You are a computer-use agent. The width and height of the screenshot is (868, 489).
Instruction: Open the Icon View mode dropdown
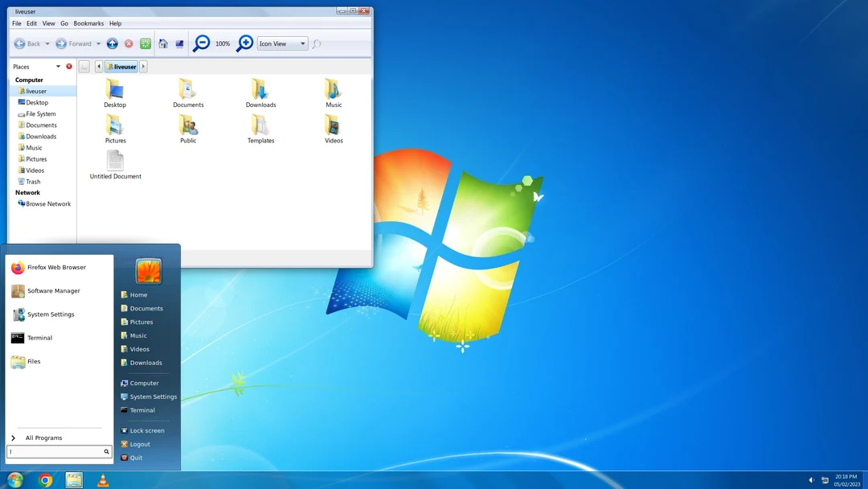pyautogui.click(x=281, y=43)
